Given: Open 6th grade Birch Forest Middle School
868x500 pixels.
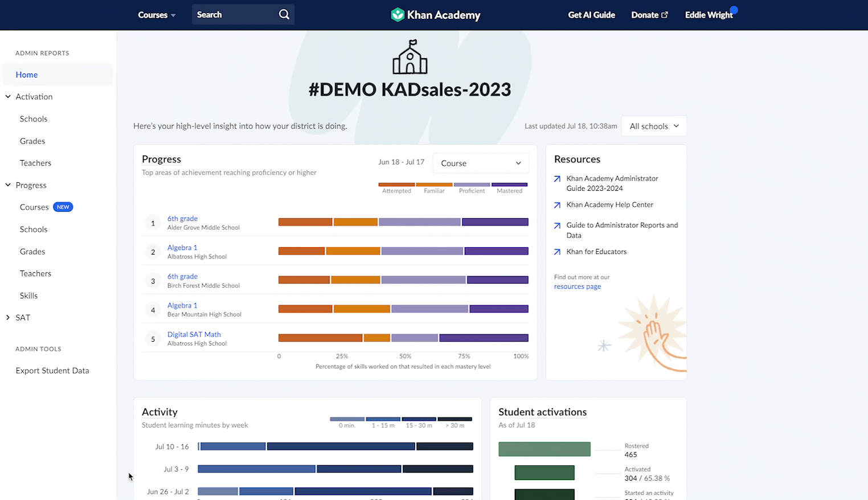Looking at the screenshot, I should [x=182, y=277].
